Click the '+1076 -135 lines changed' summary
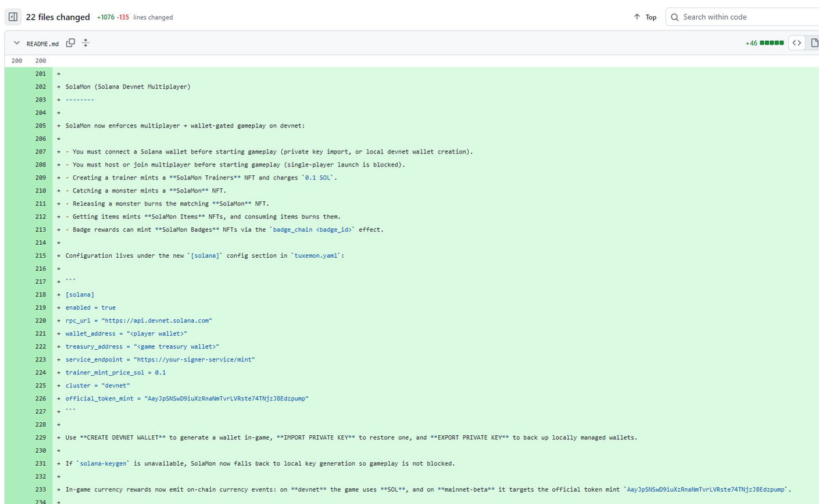Image resolution: width=819 pixels, height=504 pixels. pyautogui.click(x=135, y=17)
